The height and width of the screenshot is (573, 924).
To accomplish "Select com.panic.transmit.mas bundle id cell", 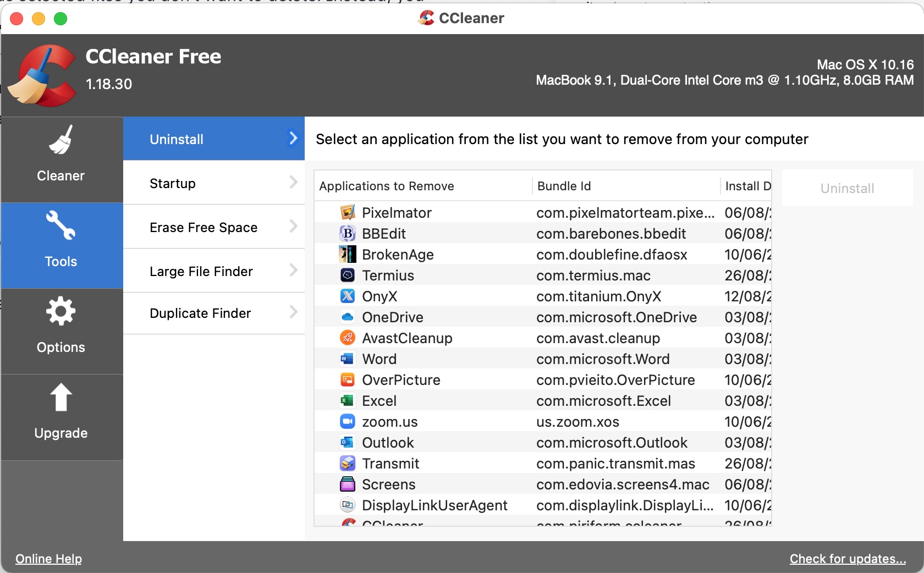I will 615,463.
